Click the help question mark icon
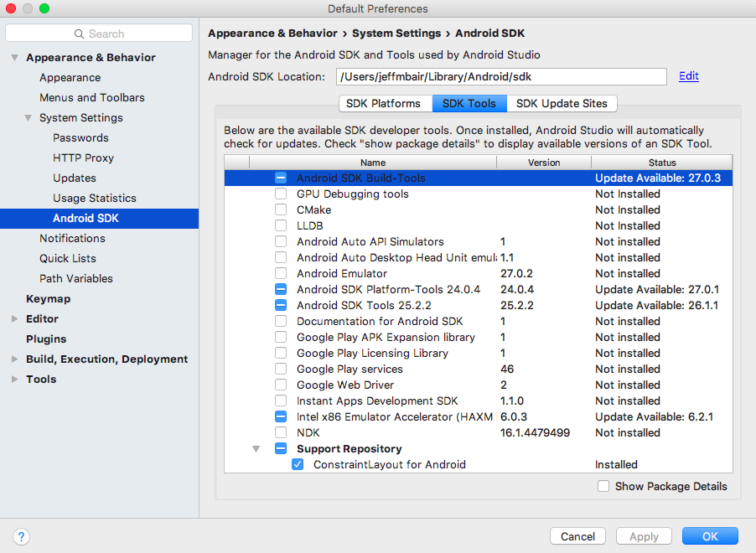Image resolution: width=756 pixels, height=553 pixels. [21, 536]
